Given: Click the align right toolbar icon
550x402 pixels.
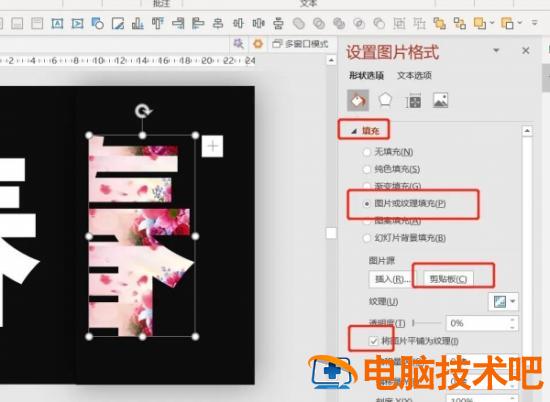Looking at the screenshot, I should point(178,24).
